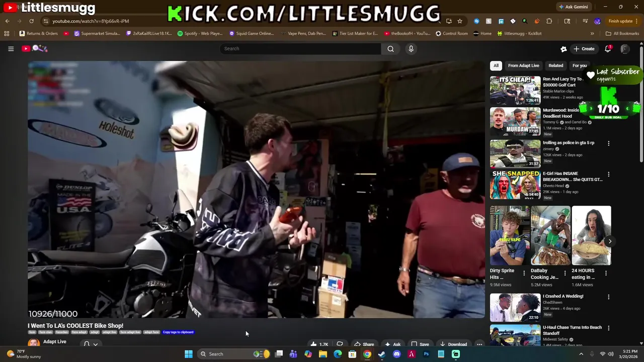Screen dimensions: 644x362
Task: Open DaBaby Cooking short thumbnail
Action: (550, 235)
